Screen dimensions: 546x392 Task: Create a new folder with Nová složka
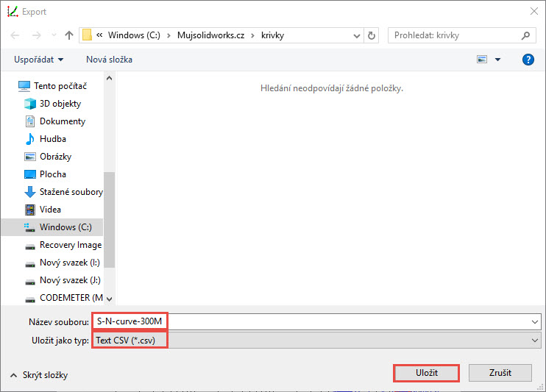tap(110, 60)
